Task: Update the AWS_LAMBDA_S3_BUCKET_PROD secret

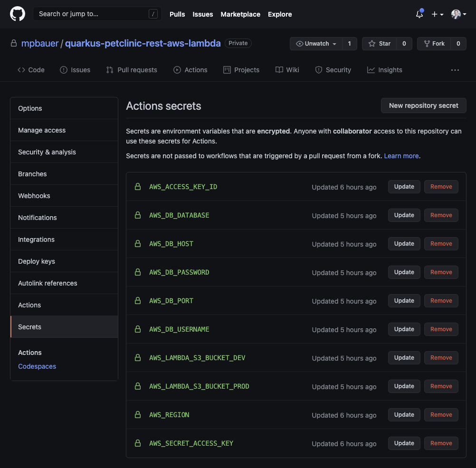Action: click(404, 386)
